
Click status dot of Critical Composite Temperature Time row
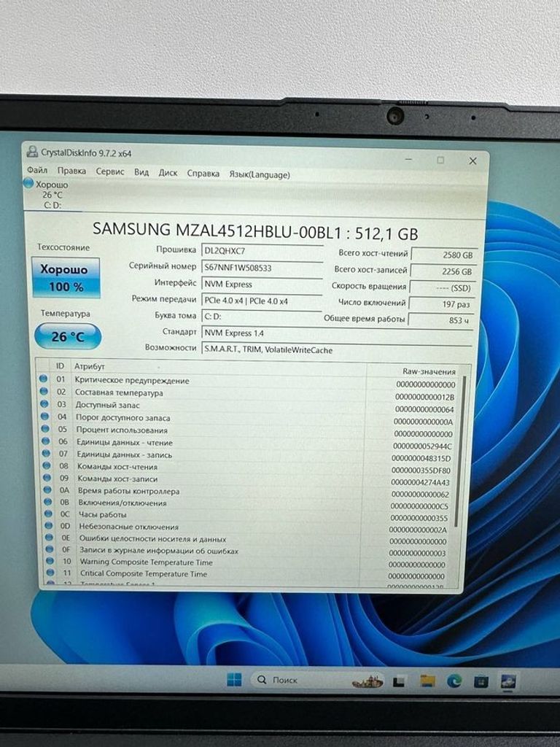coord(50,572)
